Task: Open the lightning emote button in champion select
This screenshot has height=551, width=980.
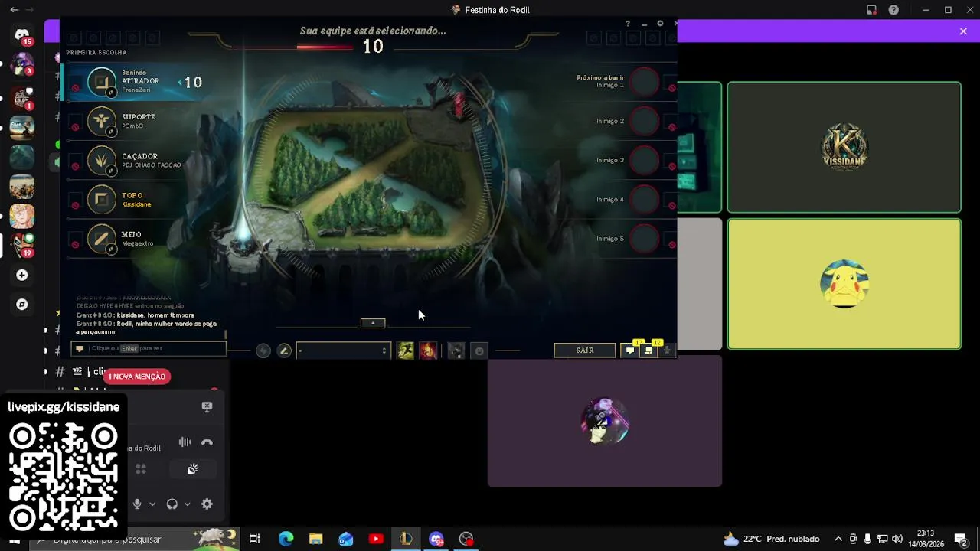Action: (263, 350)
